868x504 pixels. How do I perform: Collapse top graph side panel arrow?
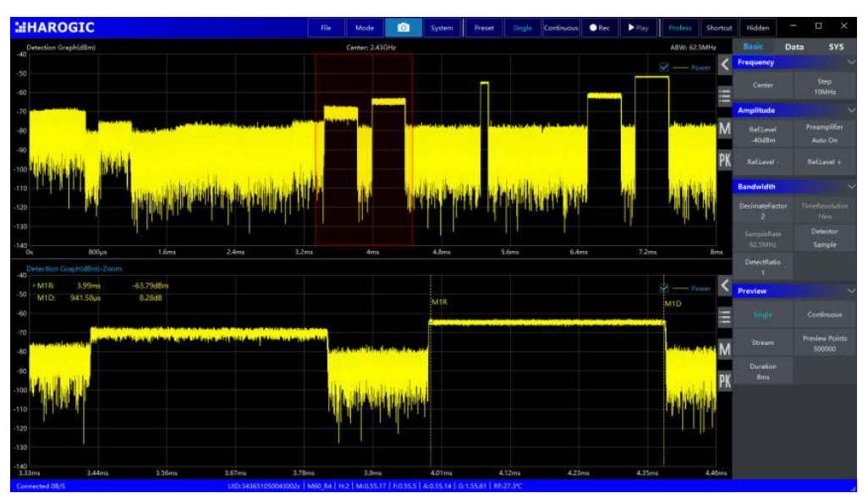(x=725, y=65)
